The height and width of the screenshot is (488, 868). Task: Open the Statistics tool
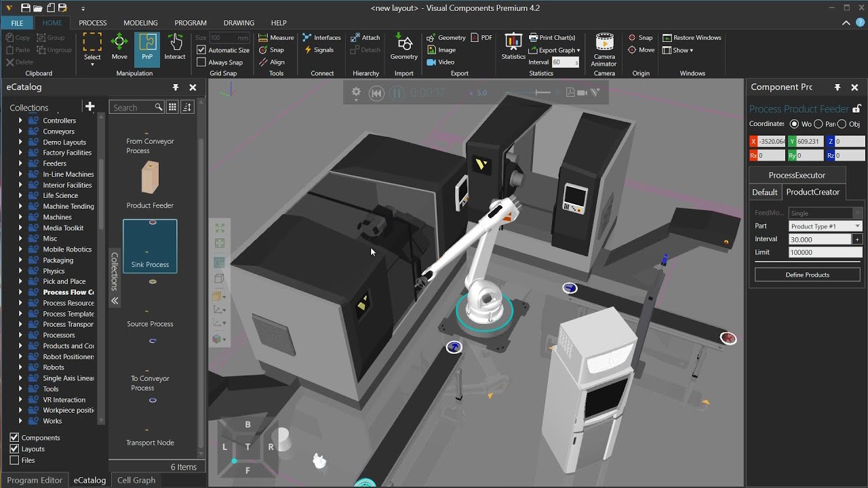pyautogui.click(x=513, y=47)
